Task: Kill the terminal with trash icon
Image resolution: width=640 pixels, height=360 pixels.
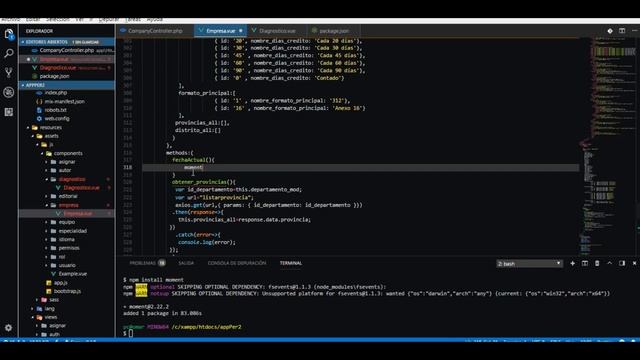Action: 597,264
